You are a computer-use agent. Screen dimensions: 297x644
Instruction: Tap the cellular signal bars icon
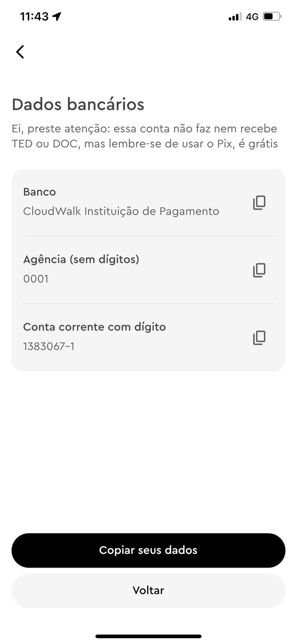pos(235,17)
